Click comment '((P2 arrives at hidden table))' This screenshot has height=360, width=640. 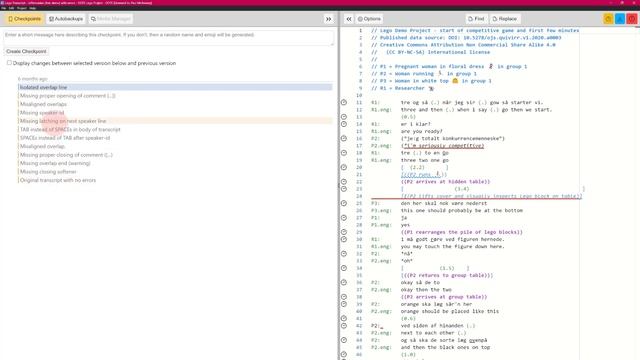(x=445, y=182)
